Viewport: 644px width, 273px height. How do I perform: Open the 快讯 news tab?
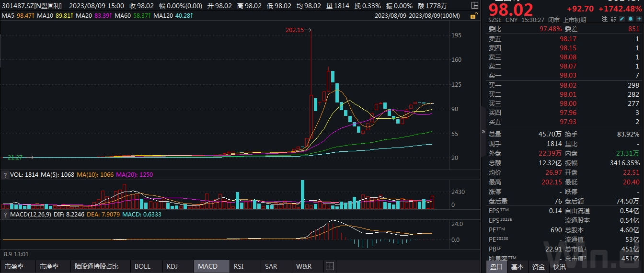(559, 266)
